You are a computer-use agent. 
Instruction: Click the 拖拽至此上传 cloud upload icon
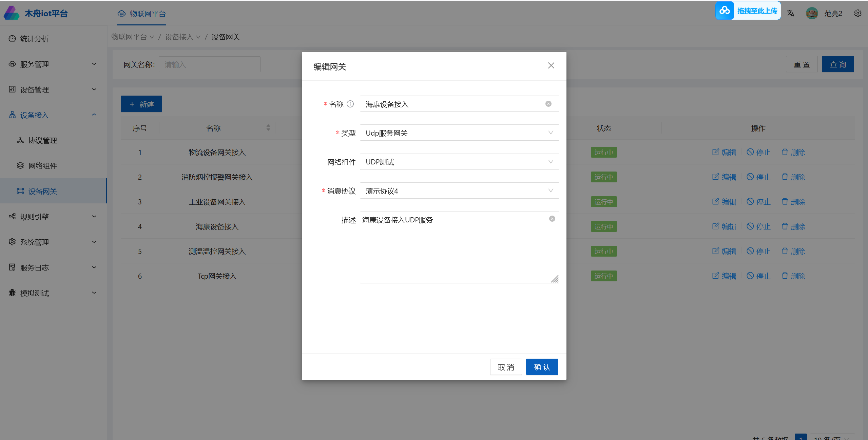(725, 11)
